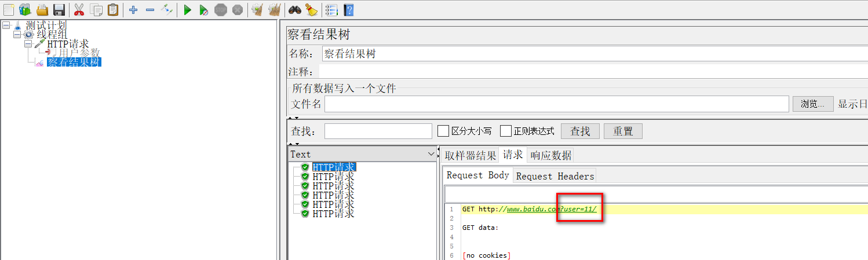This screenshot has width=868, height=260.
Task: Paste using the clipboard icon
Action: pos(113,9)
